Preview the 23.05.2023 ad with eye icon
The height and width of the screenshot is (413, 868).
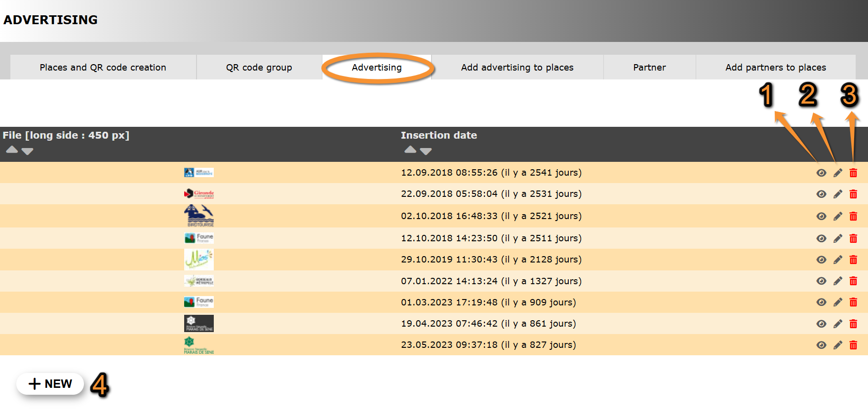click(821, 345)
